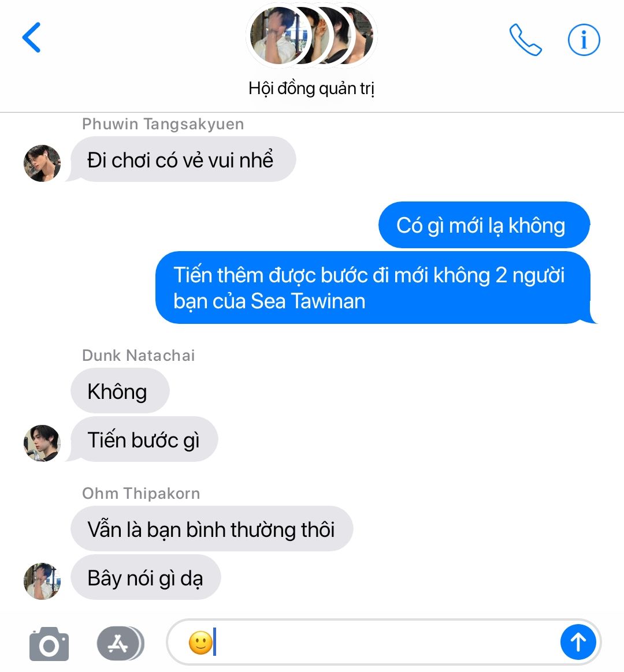Tap Ohm Thipakorn's profile picture

click(x=42, y=581)
